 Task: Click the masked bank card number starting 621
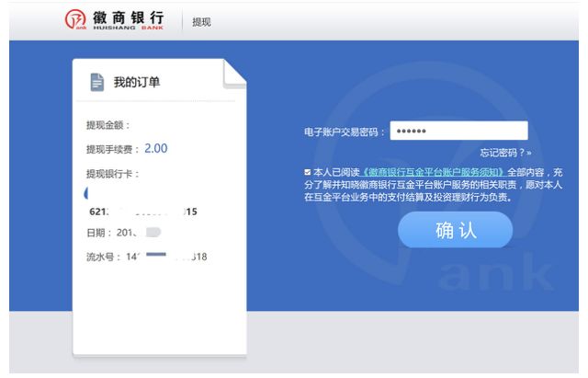point(143,212)
